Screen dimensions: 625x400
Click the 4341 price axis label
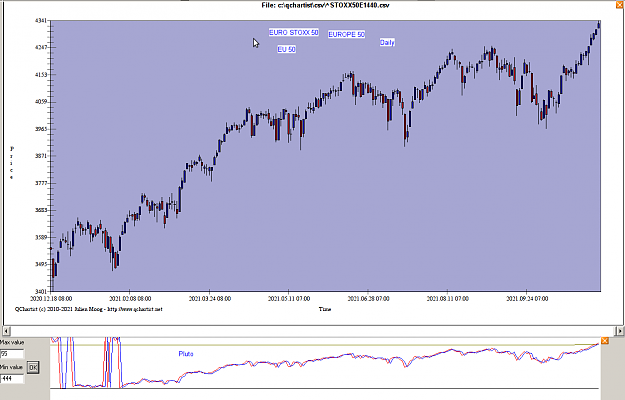41,20
